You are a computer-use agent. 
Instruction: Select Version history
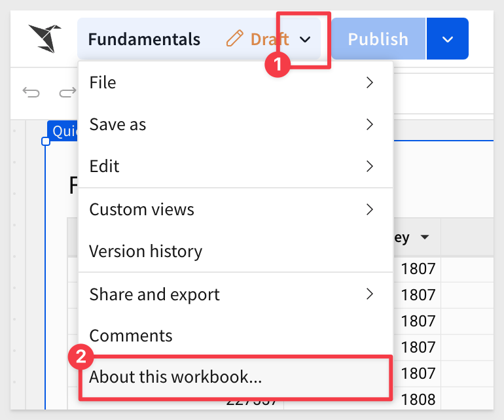[236, 251]
